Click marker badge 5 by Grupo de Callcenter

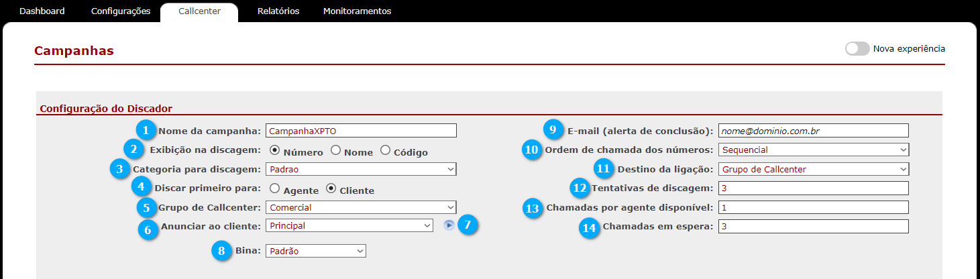coord(146,207)
